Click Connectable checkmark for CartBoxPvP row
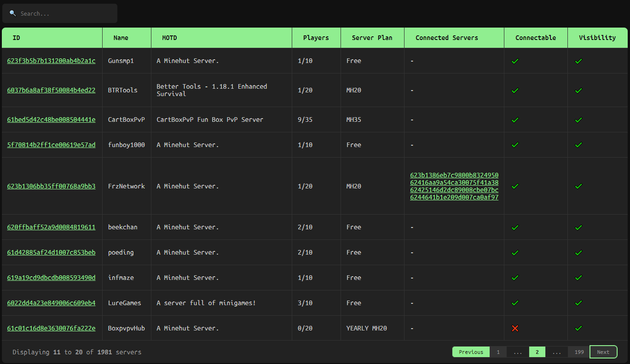This screenshot has width=630, height=364. 515,120
